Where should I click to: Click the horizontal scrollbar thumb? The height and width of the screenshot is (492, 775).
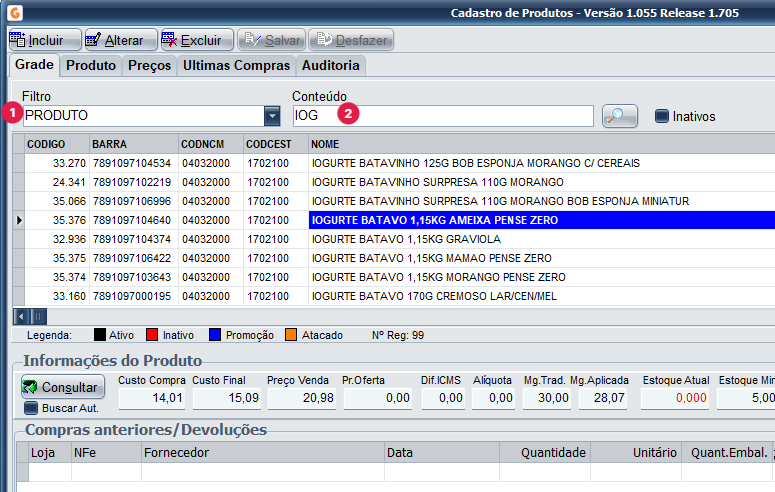click(39, 316)
